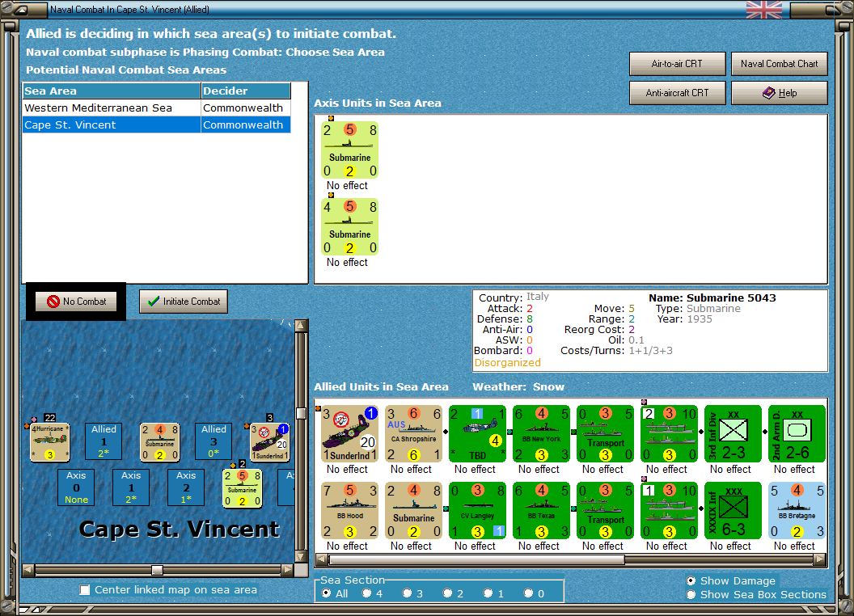Click the Allied units horizontal scrollbar thumb
Screen dimensions: 854x616
[x=477, y=559]
